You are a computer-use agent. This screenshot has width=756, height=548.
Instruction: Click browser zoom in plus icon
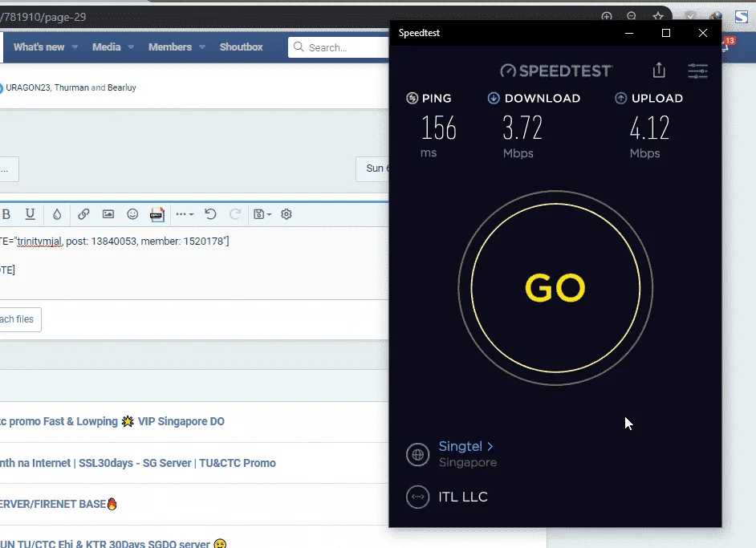[x=607, y=16]
